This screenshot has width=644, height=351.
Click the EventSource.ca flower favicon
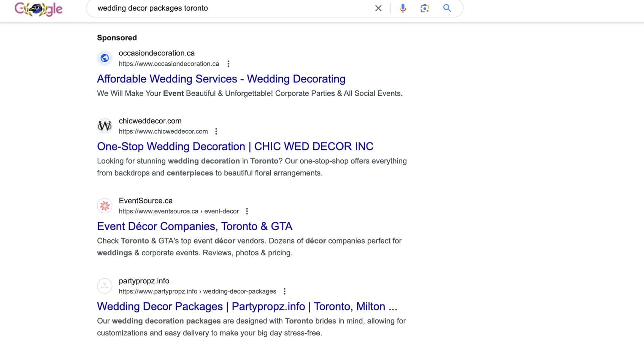coord(105,206)
